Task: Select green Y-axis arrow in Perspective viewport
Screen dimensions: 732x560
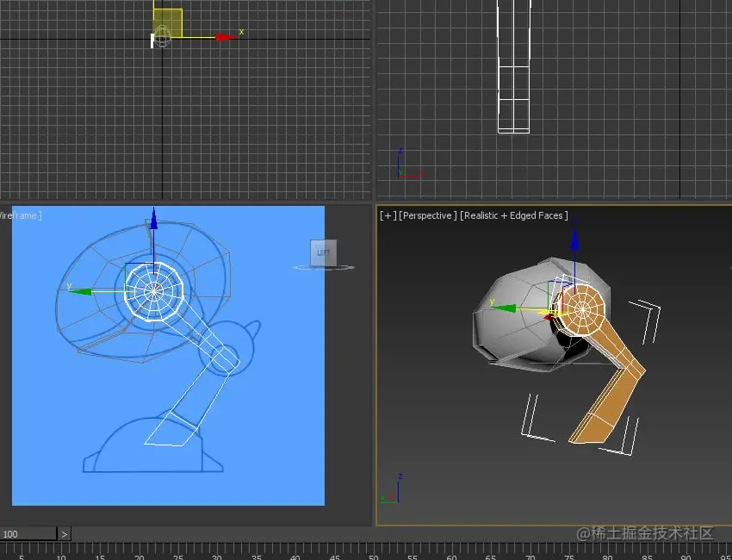Action: [x=504, y=308]
